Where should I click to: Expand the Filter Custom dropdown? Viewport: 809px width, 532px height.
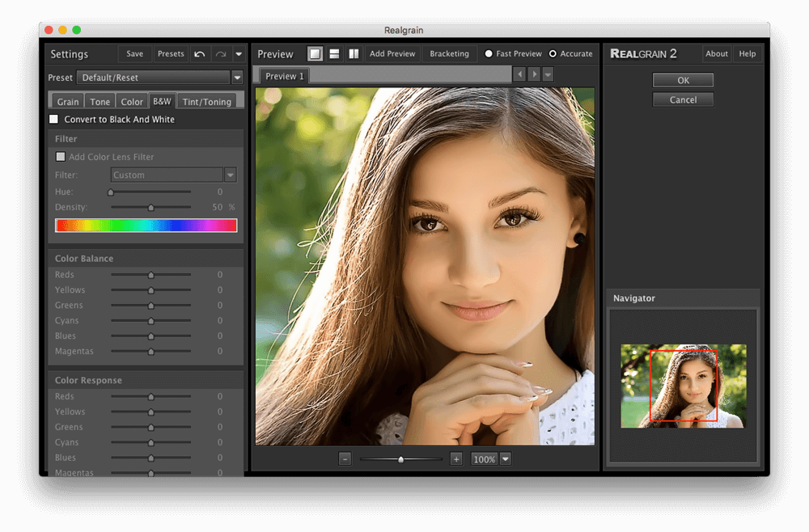click(x=231, y=175)
